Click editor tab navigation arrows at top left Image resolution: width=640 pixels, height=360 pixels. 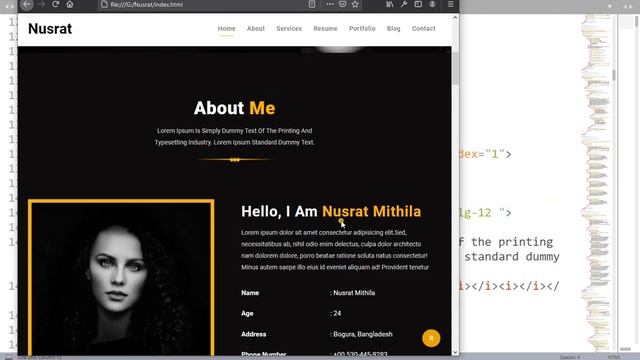[9, 6]
